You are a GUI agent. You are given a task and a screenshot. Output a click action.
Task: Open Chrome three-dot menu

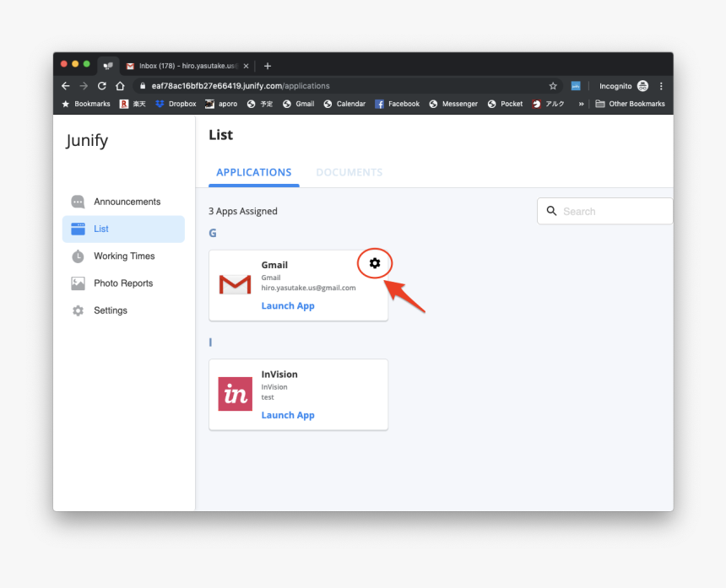coord(661,86)
